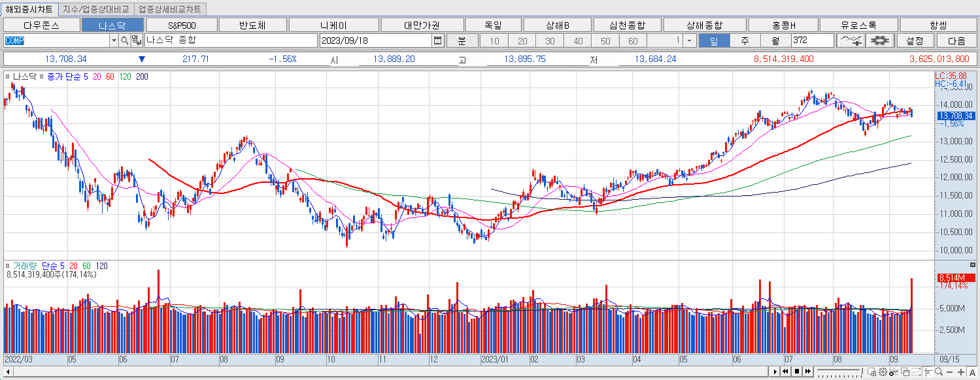980x380 pixels.
Task: Click the magnifier search icon beside COMP
Action: [x=124, y=40]
